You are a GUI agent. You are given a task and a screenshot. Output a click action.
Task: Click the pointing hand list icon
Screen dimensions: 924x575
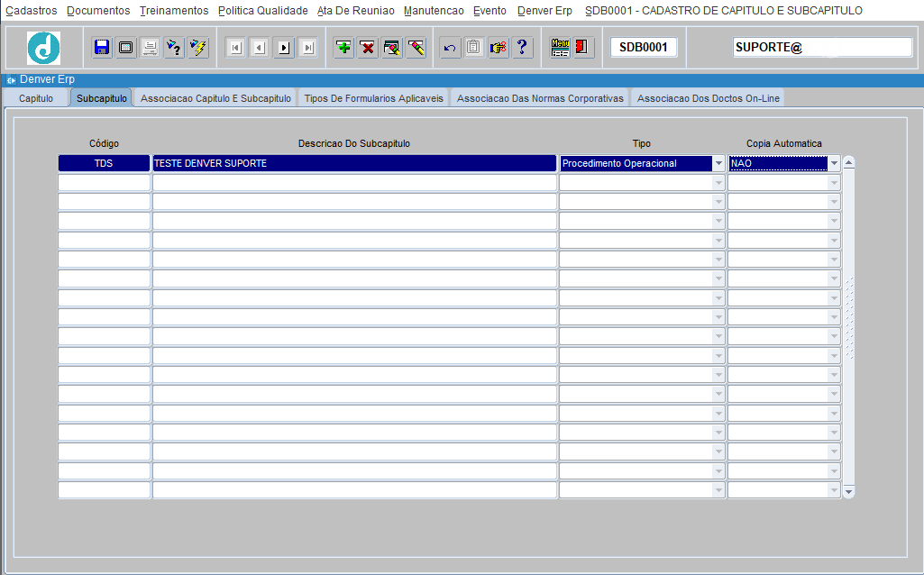pyautogui.click(x=498, y=47)
